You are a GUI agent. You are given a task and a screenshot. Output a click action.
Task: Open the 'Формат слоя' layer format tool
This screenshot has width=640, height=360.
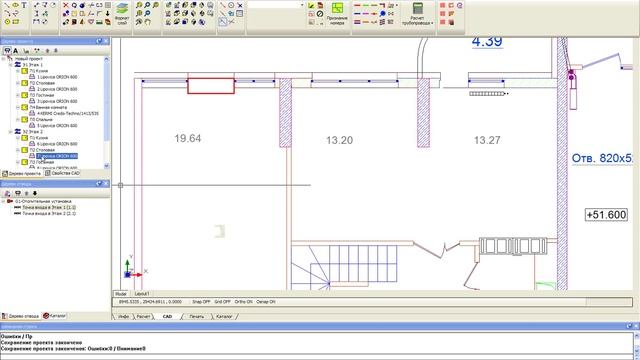point(122,14)
